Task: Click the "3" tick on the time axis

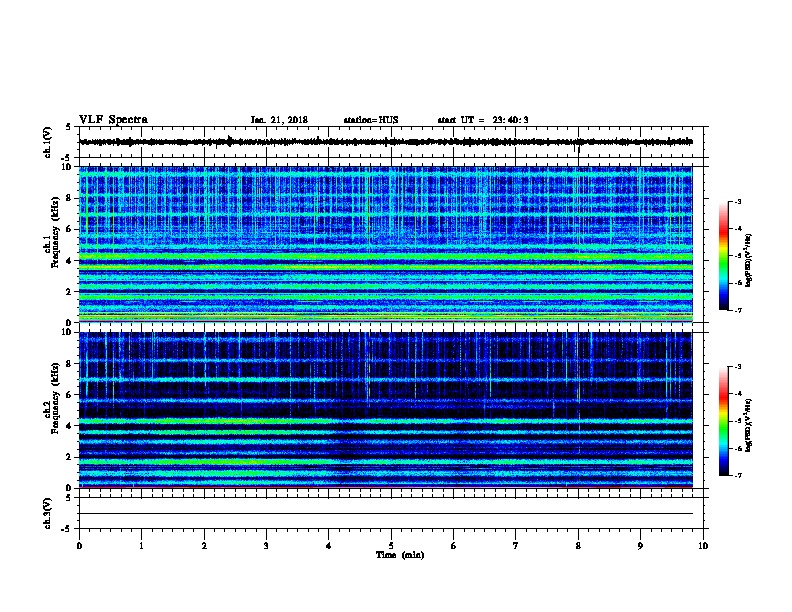Action: coord(266,545)
